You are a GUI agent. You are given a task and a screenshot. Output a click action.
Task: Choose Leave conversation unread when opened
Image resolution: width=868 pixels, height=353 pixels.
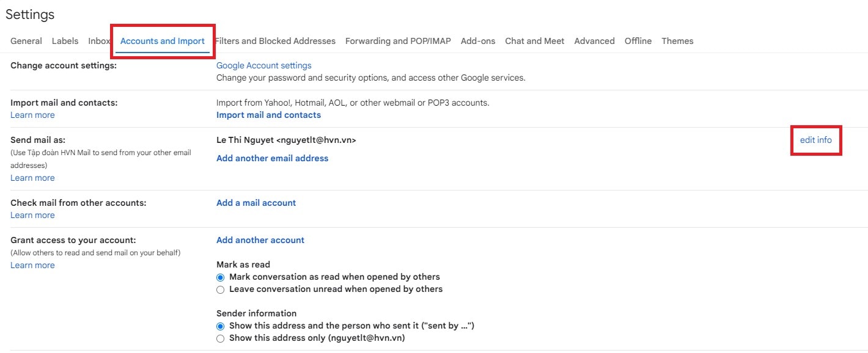221,289
